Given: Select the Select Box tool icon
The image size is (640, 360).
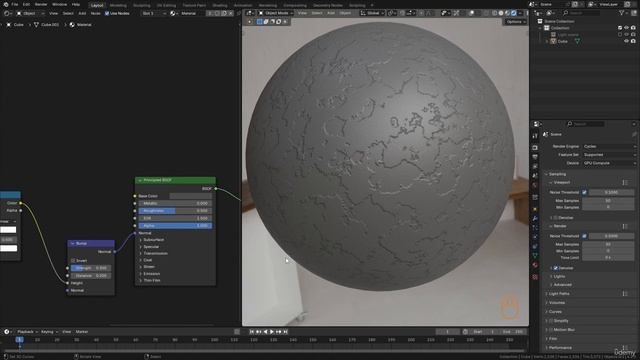Looking at the screenshot, I should click(x=260, y=22).
